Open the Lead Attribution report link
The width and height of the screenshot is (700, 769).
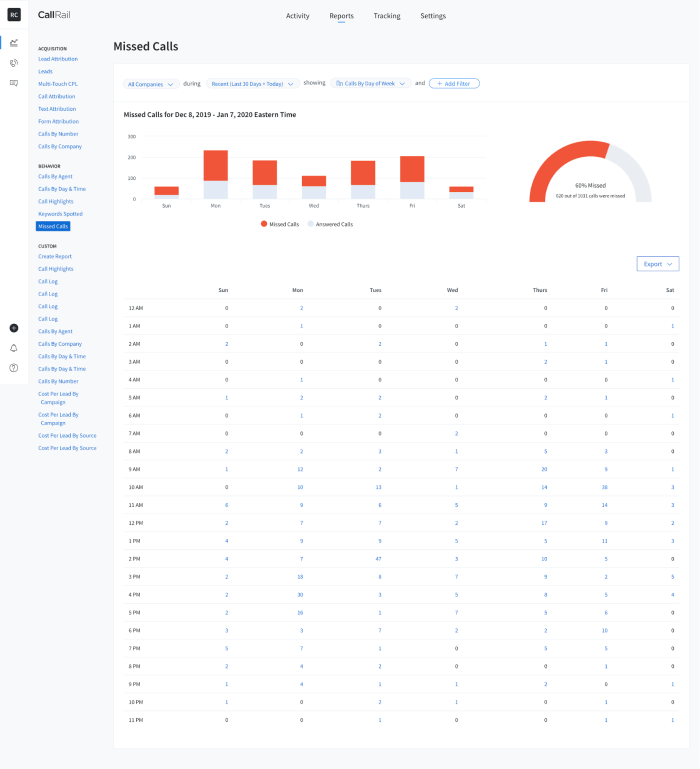pyautogui.click(x=58, y=59)
